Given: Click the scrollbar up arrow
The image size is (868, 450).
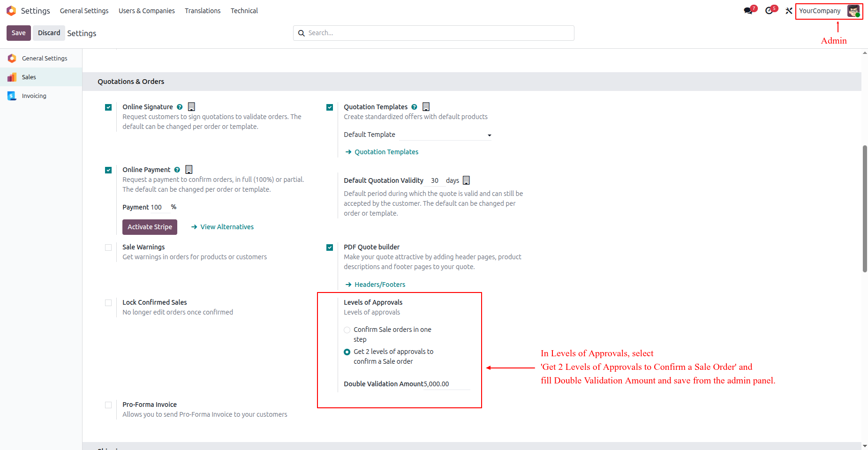Looking at the screenshot, I should click(x=865, y=52).
